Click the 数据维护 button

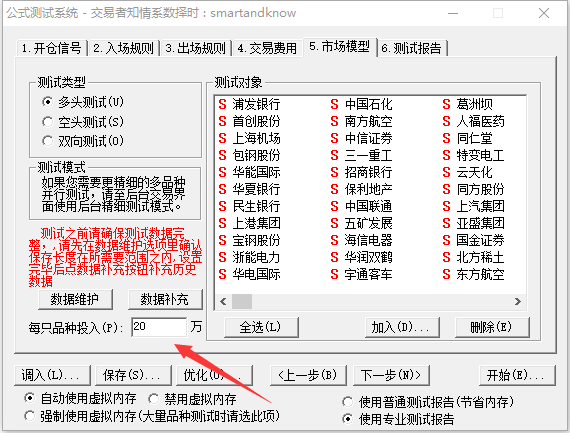75,299
